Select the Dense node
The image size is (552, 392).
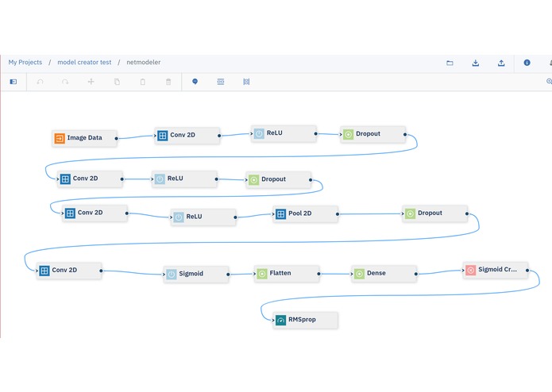[x=384, y=274]
